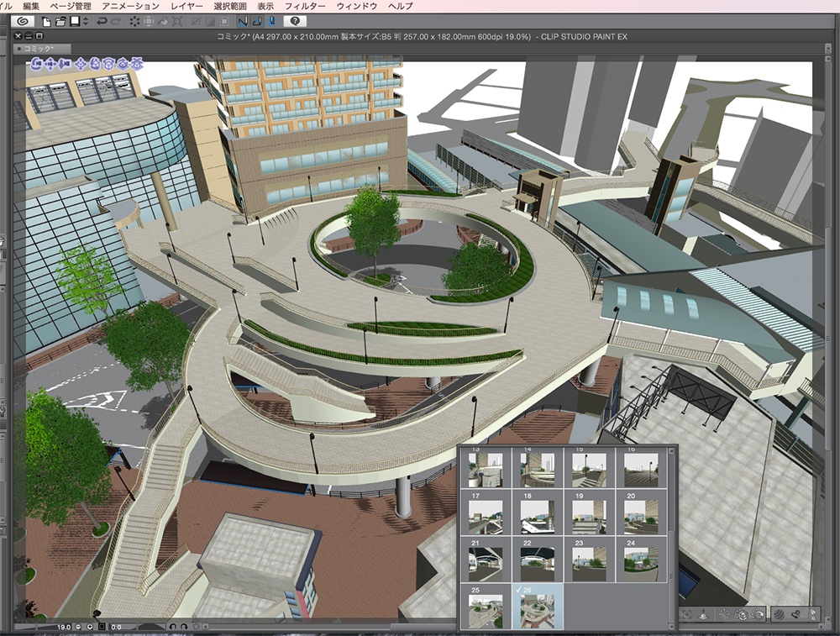Viewport: 840px width, 636px height.
Task: Click the camera rotate 3D manipulator icon
Action: pyautogui.click(x=37, y=65)
